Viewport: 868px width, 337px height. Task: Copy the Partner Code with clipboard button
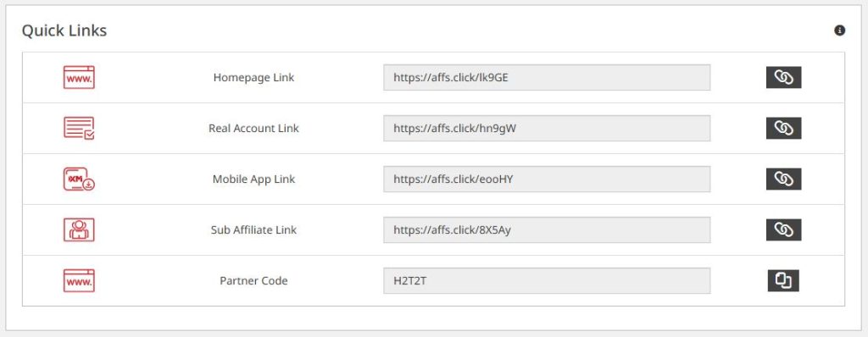(x=783, y=280)
